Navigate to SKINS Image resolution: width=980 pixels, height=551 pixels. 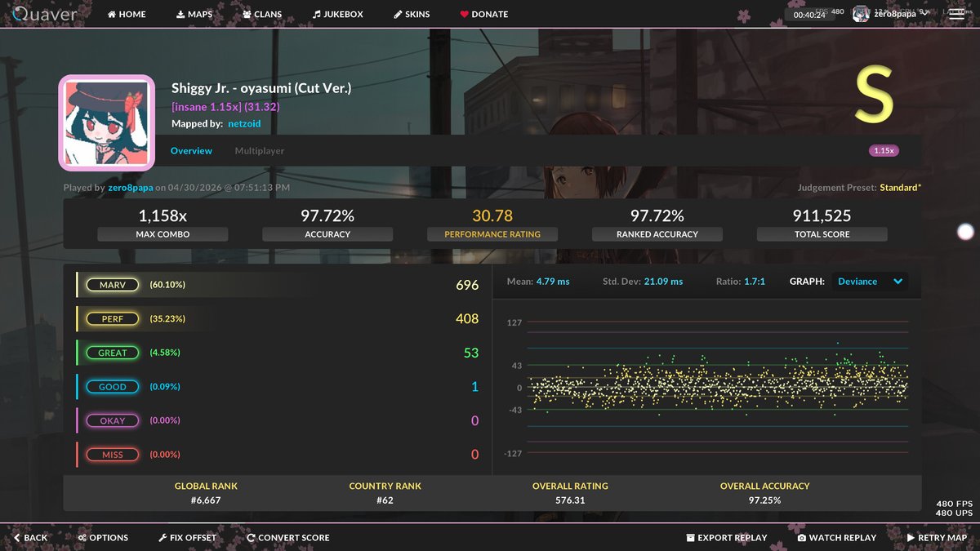tap(412, 15)
